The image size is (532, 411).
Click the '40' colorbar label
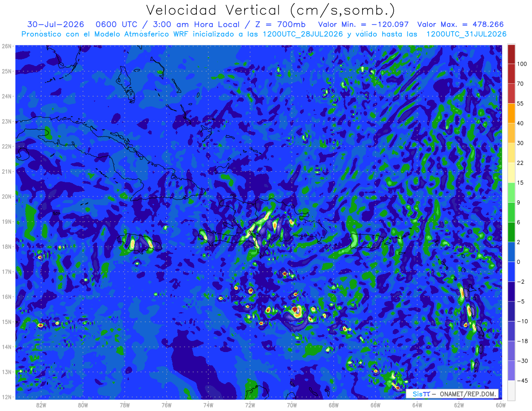point(520,123)
